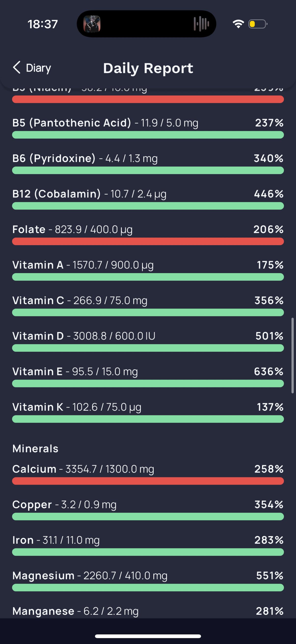Select the red Calcium progress bar
Viewport: 296px width, 644px height.
(148, 481)
